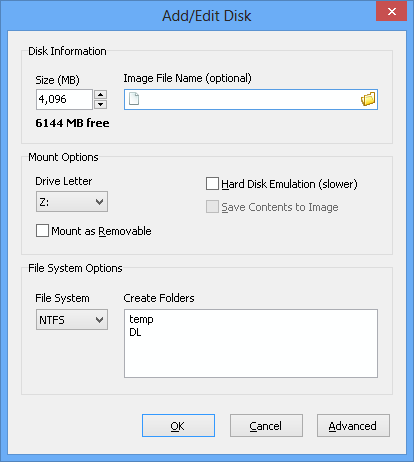Click the OK button
The height and width of the screenshot is (462, 414).
pos(178,426)
